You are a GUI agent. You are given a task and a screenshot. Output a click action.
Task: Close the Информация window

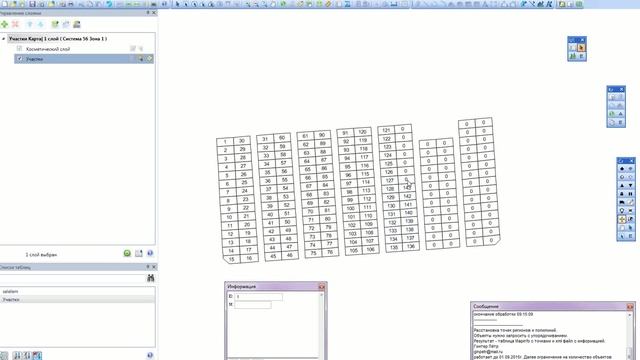(x=322, y=287)
